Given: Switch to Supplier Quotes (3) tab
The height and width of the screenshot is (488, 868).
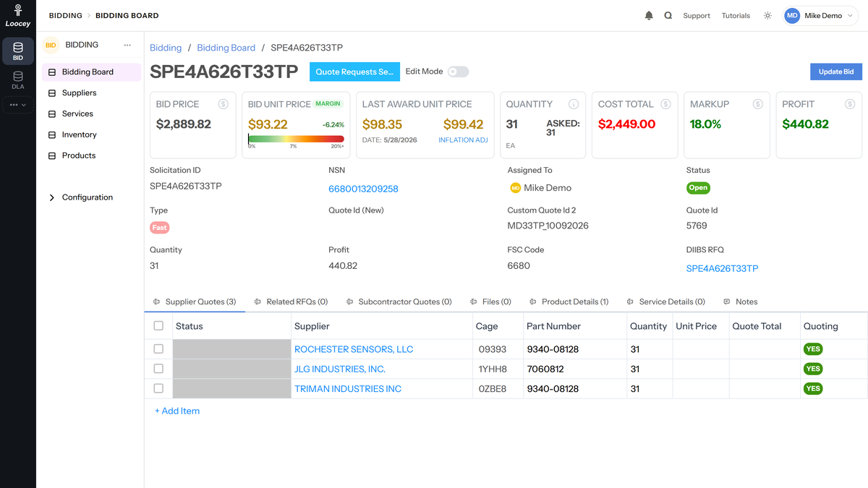Looking at the screenshot, I should pyautogui.click(x=195, y=301).
